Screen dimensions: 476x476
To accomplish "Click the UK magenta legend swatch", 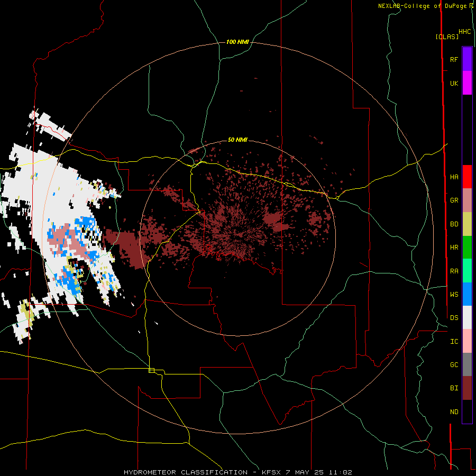I will (467, 83).
